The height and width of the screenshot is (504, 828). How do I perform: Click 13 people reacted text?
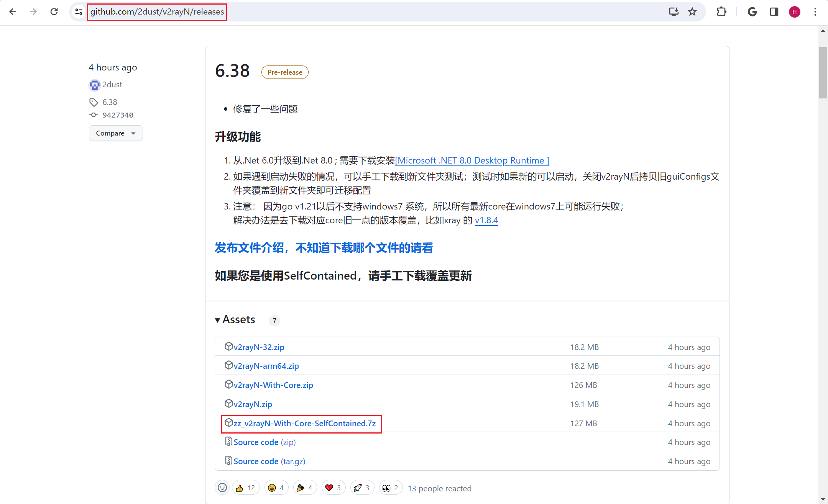[440, 488]
